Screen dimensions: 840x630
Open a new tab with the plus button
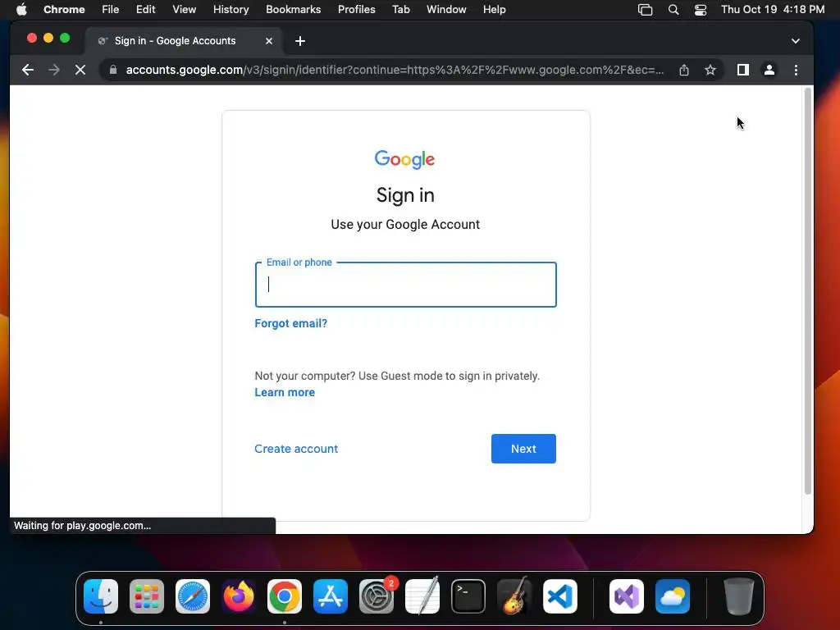pos(300,41)
